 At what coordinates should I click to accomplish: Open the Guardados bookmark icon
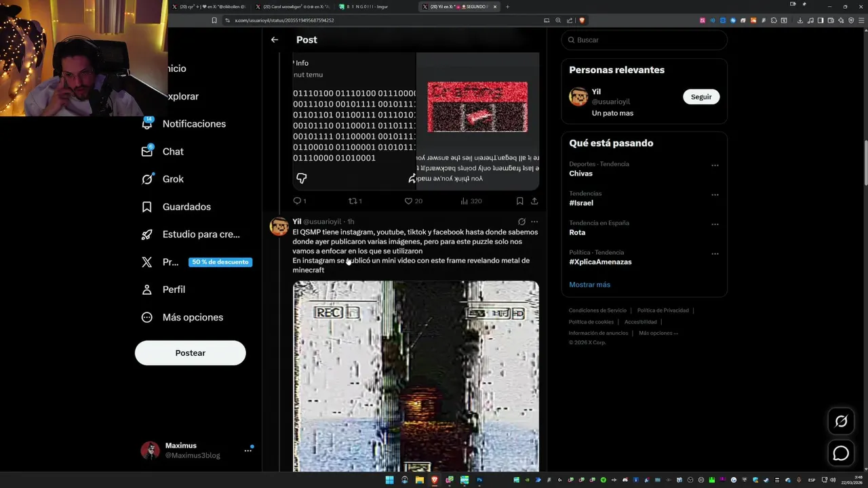pos(147,207)
